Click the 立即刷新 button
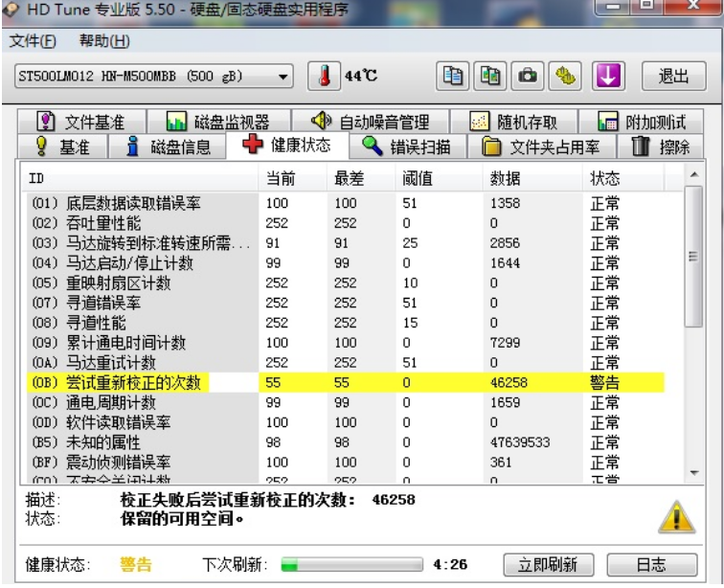The image size is (724, 588). 549,564
